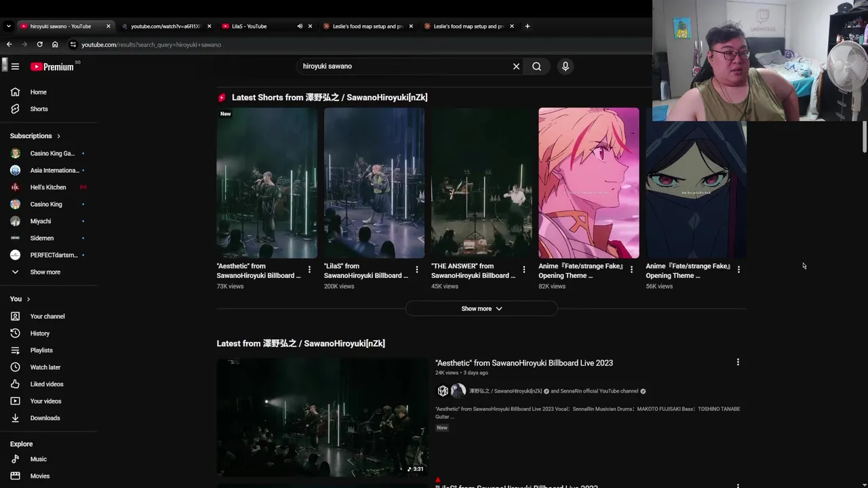Open "Aesthetic" from SawanoHiroyuki Billboard Live 2023 title

(524, 363)
